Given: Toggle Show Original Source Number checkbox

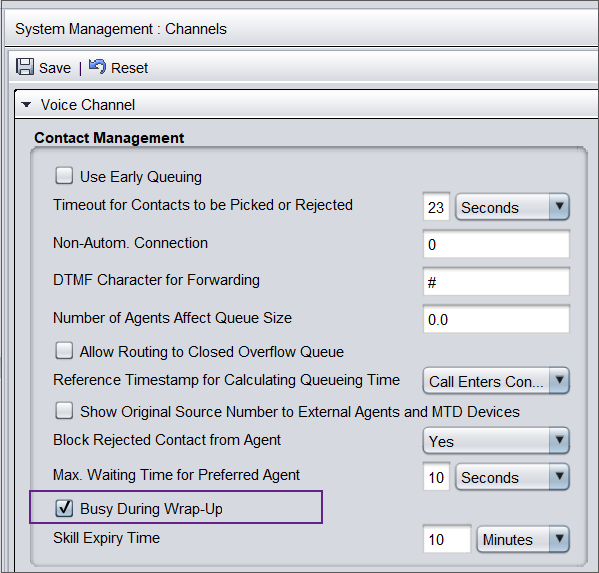Looking at the screenshot, I should coord(64,411).
